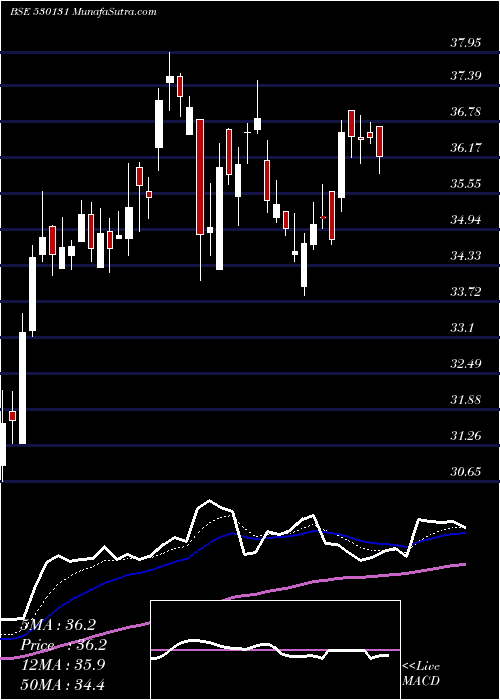This screenshot has width=500, height=700.
Task: Click the BSE MunafaSutra.com chart title
Action: click(x=83, y=12)
